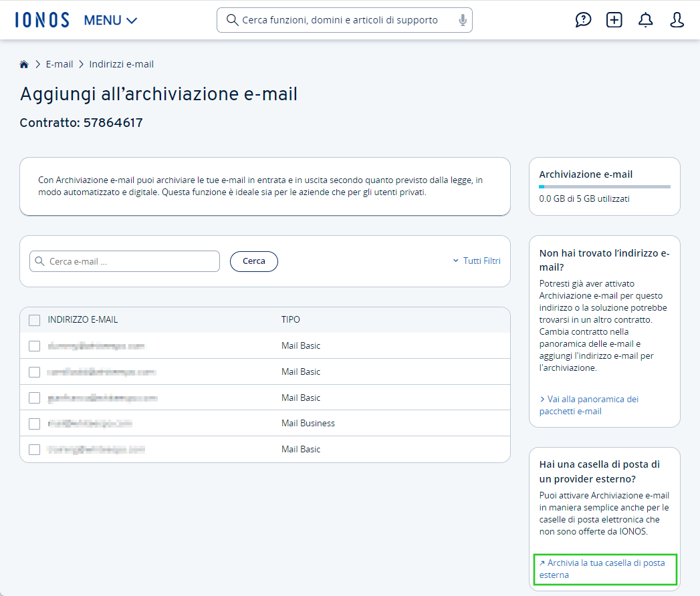
Task: Click the TIPO column header
Action: [291, 320]
